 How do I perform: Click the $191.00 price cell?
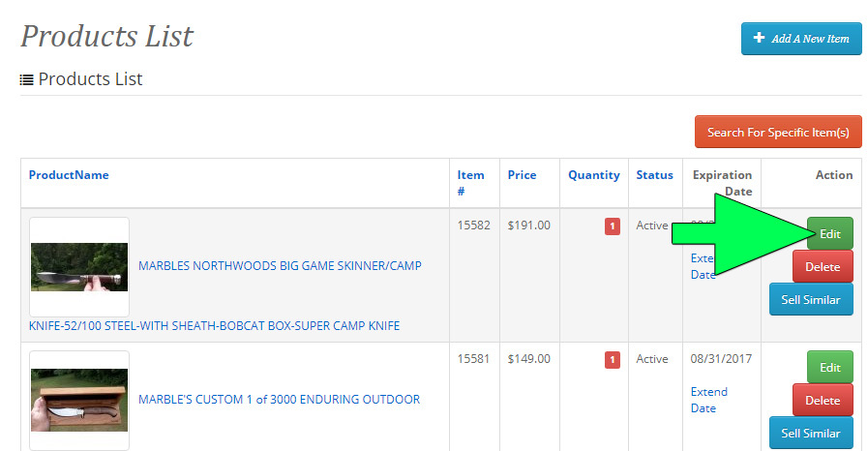click(x=528, y=225)
